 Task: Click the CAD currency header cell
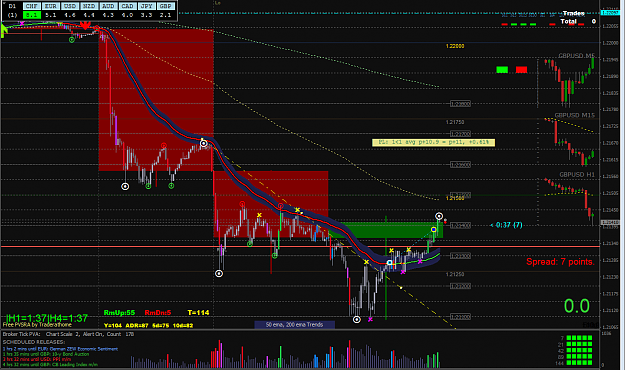tap(127, 6)
